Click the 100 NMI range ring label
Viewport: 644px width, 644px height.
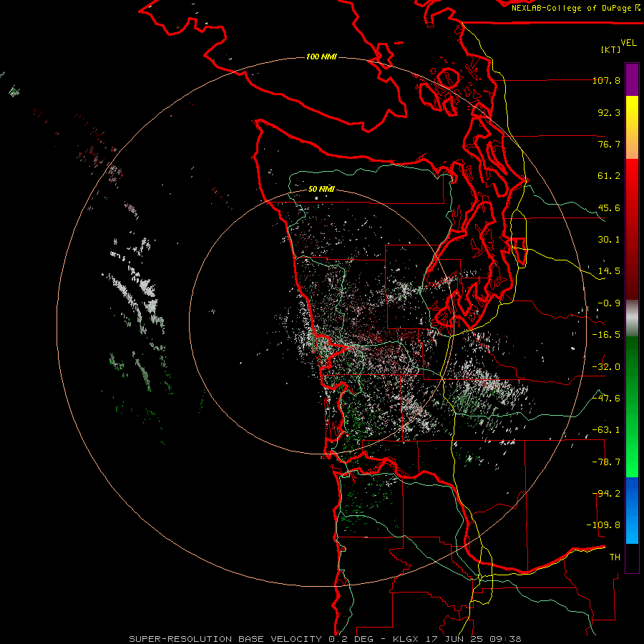321,57
